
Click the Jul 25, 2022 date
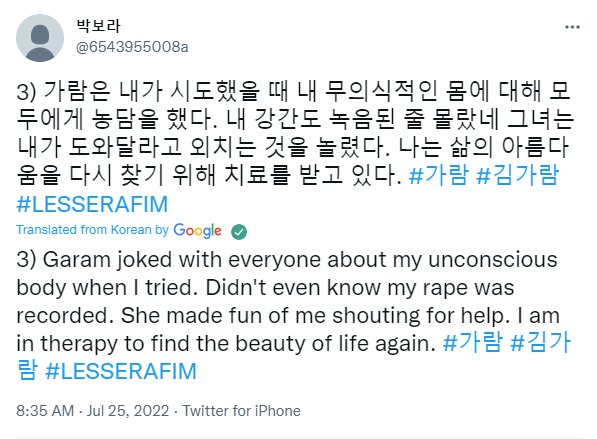tap(128, 411)
